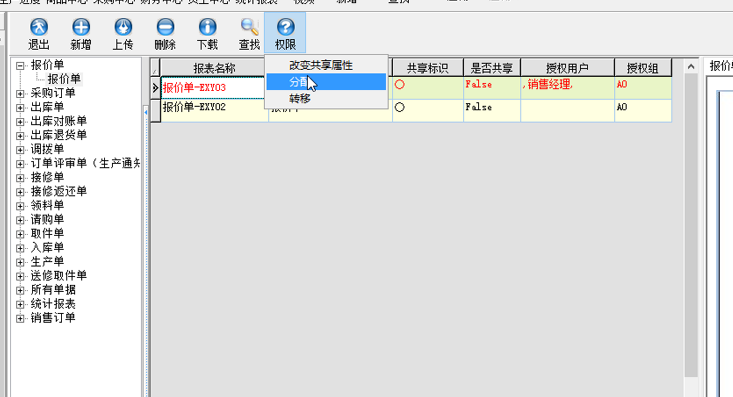Expand the 领料单 tree node
The image size is (733, 397).
tap(20, 206)
